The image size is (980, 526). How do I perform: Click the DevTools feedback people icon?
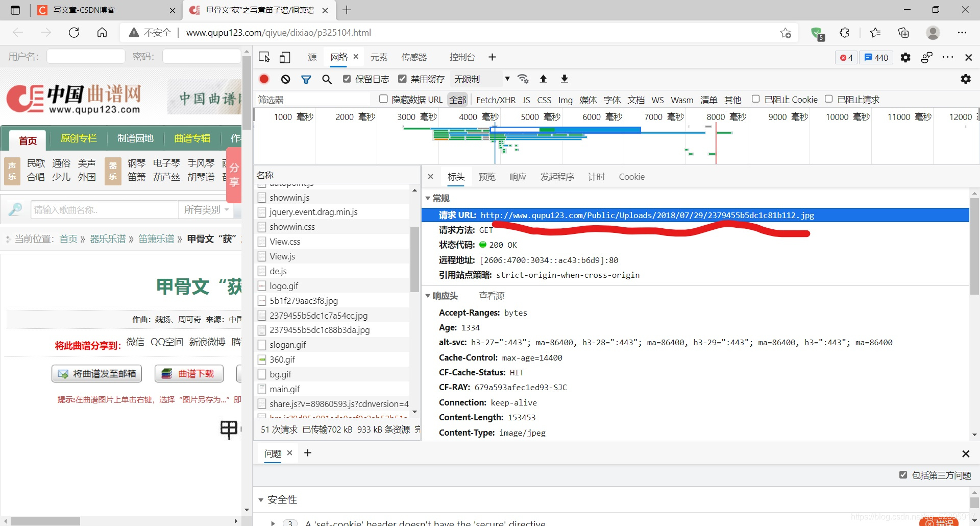927,57
